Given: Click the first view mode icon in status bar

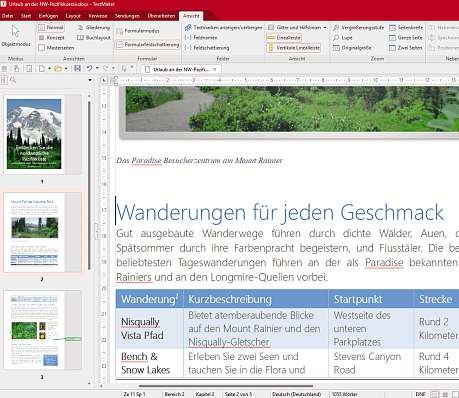Looking at the screenshot, I should pos(435,394).
